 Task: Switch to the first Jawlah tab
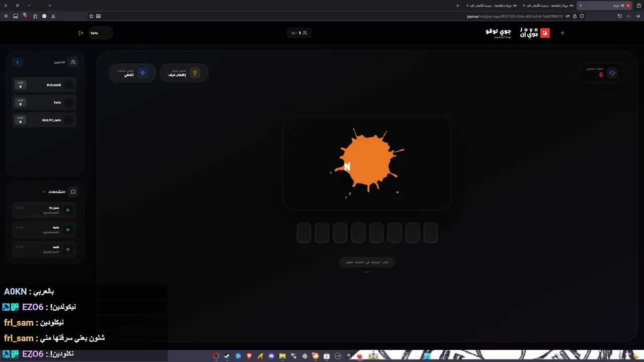tap(548, 6)
